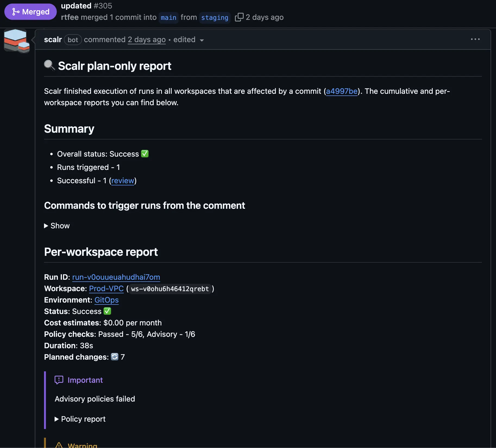
Task: Open run-v0ouueuahudhai7om run link
Action: (x=116, y=277)
